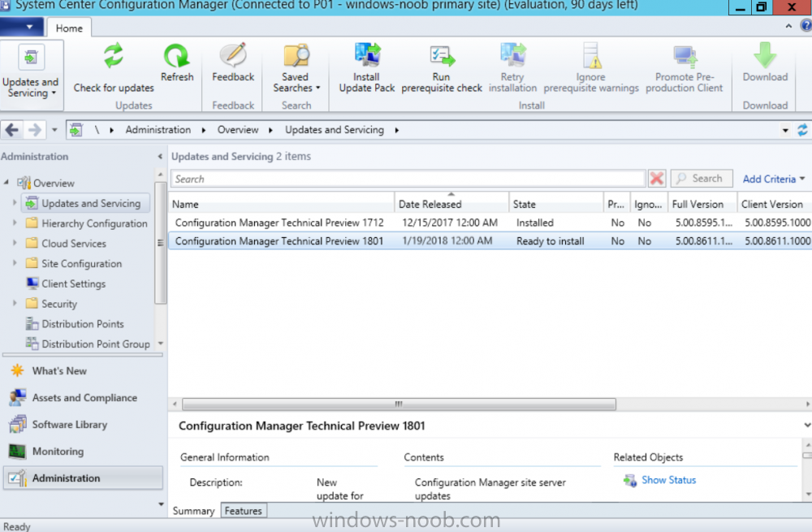Expand the Site Configuration node arrow
This screenshot has width=812, height=532.
click(x=15, y=263)
